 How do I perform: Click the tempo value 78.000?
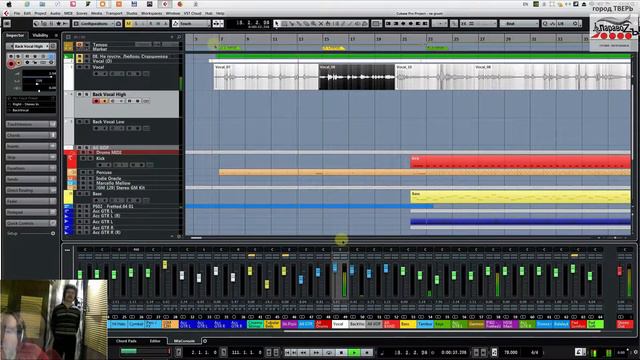511,352
